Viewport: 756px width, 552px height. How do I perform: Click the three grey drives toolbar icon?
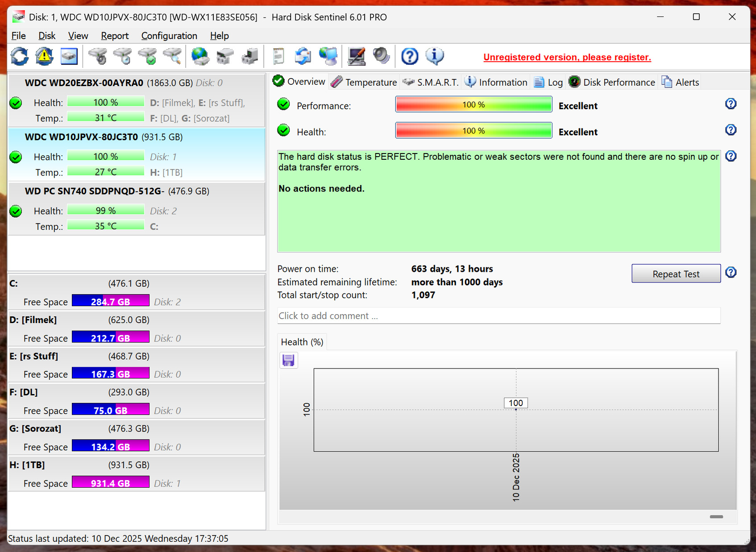click(x=225, y=56)
